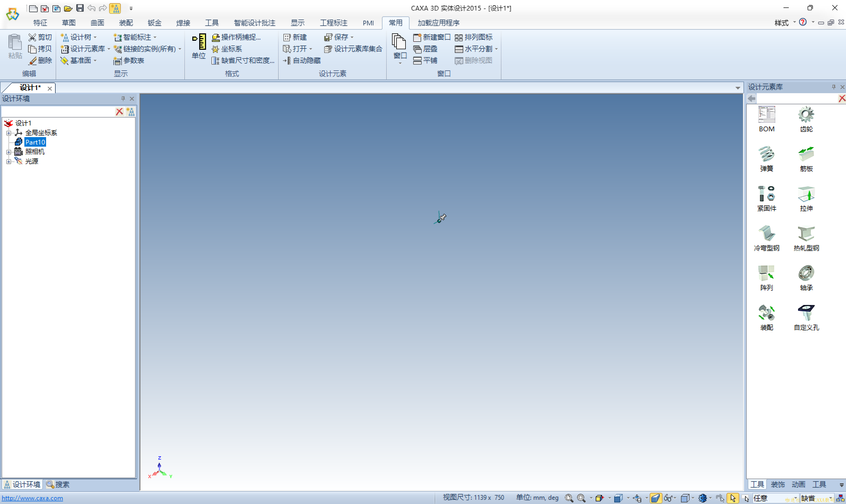
Task: Close the 设计1* document tab
Action: [x=50, y=88]
